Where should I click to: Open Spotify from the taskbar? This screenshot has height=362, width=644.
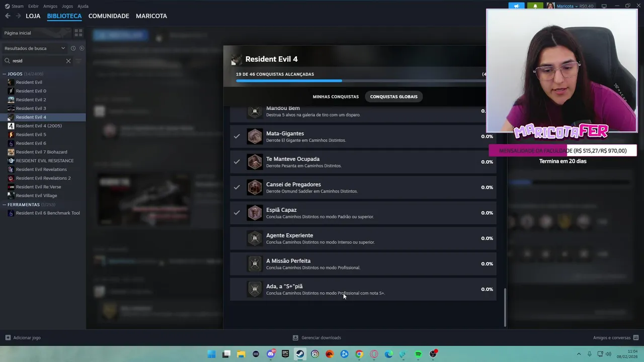[x=418, y=354]
